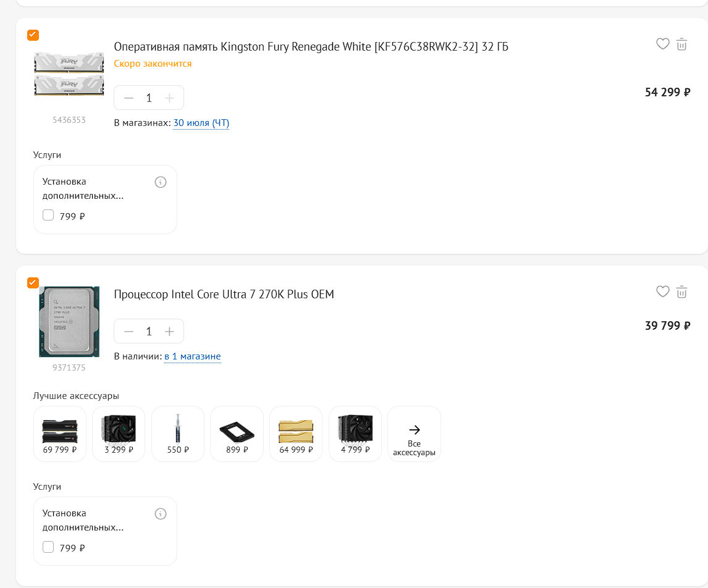Viewport: 708px width, 588px height.
Task: Open info icon for RAM installation service
Action: pos(161,182)
